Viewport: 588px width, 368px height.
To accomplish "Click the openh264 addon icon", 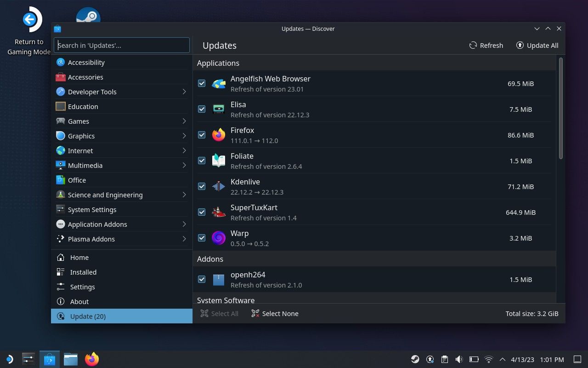I will click(x=219, y=280).
